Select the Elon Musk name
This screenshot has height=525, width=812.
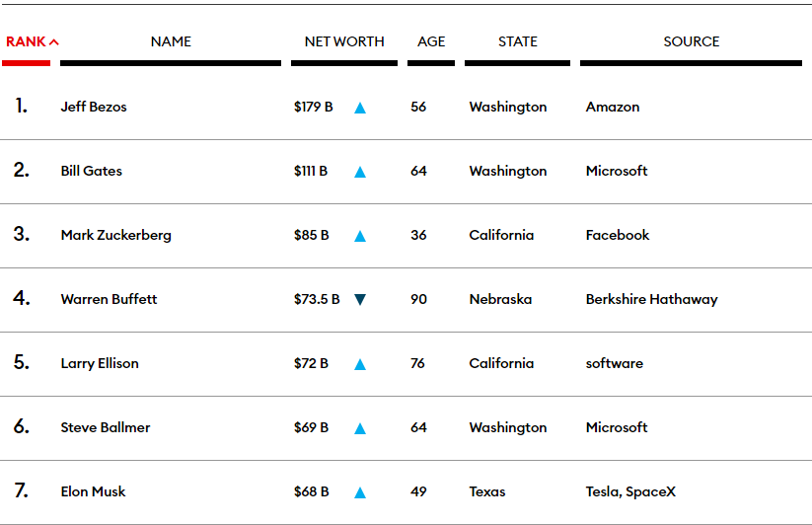pos(93,491)
